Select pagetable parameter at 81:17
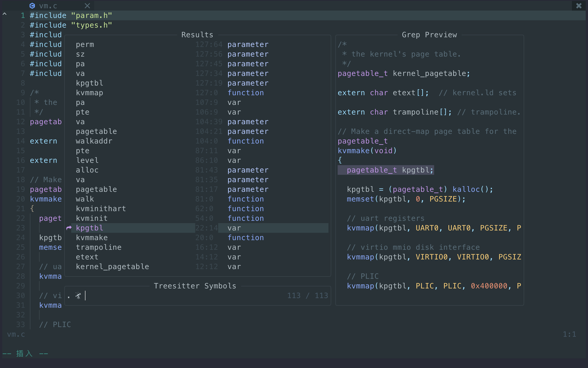The height and width of the screenshot is (368, 588). pyautogui.click(x=198, y=189)
